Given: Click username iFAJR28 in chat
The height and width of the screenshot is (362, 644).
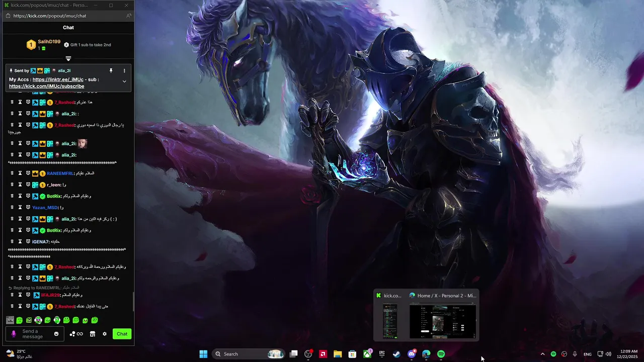Looking at the screenshot, I should click(x=50, y=295).
